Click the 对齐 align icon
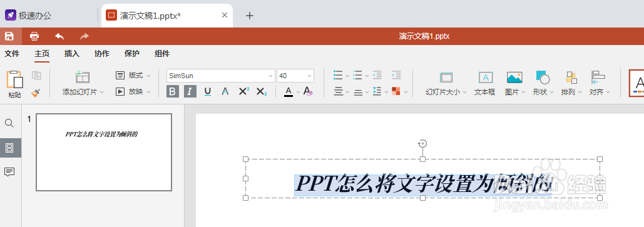The height and width of the screenshot is (227, 644). tap(598, 78)
